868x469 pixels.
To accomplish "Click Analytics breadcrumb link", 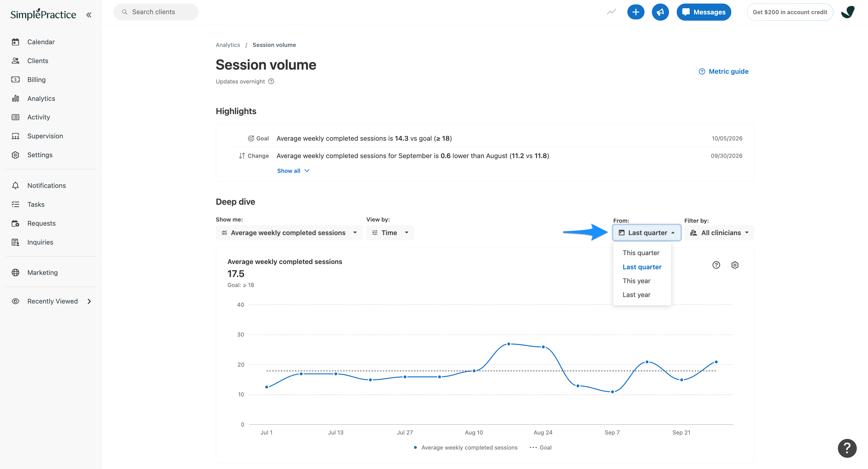I will 228,45.
